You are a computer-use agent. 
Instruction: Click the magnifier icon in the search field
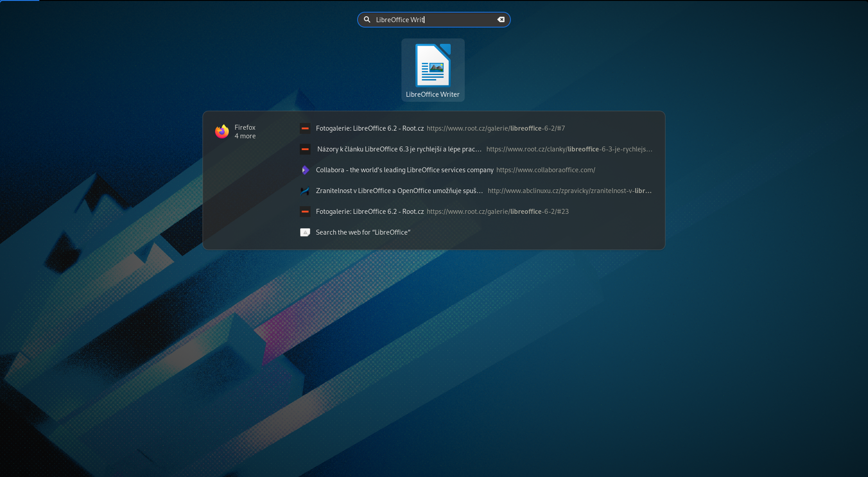click(367, 19)
